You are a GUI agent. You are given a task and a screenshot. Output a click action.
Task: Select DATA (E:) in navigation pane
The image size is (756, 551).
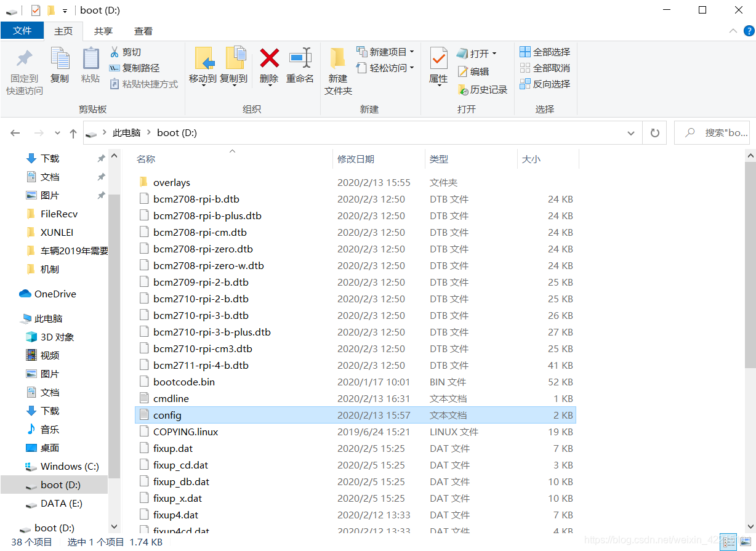pyautogui.click(x=54, y=504)
